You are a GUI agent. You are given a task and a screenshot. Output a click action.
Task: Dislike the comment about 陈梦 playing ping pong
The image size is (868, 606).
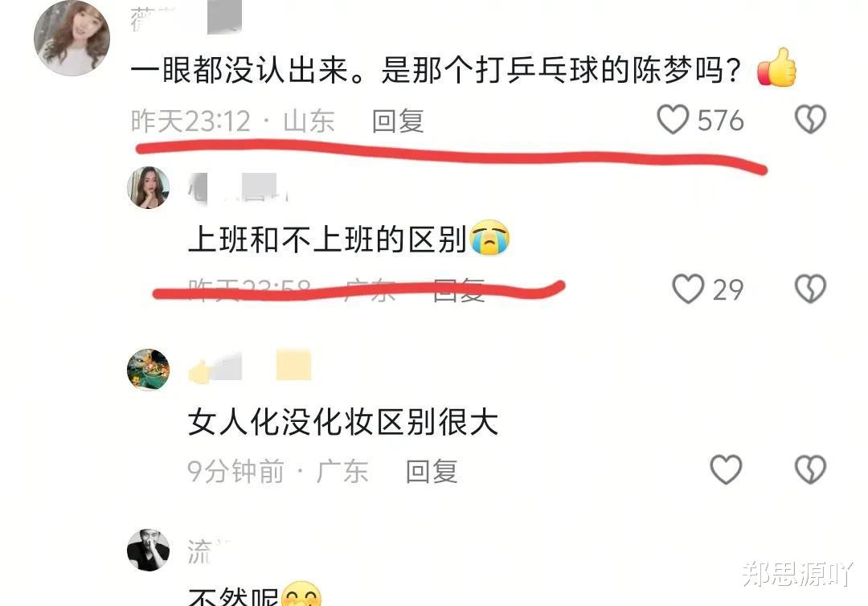click(x=810, y=120)
